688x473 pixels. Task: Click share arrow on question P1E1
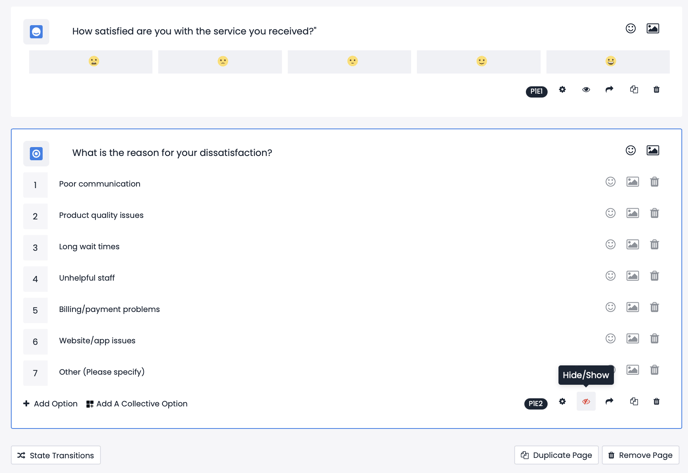click(609, 90)
